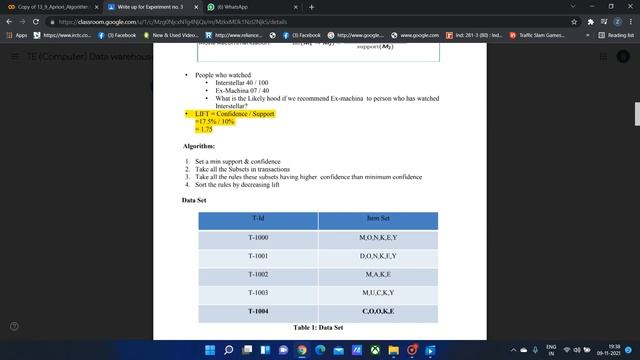Open the Widgets taskbar icon
The image size is (640, 360).
pyautogui.click(x=265, y=350)
